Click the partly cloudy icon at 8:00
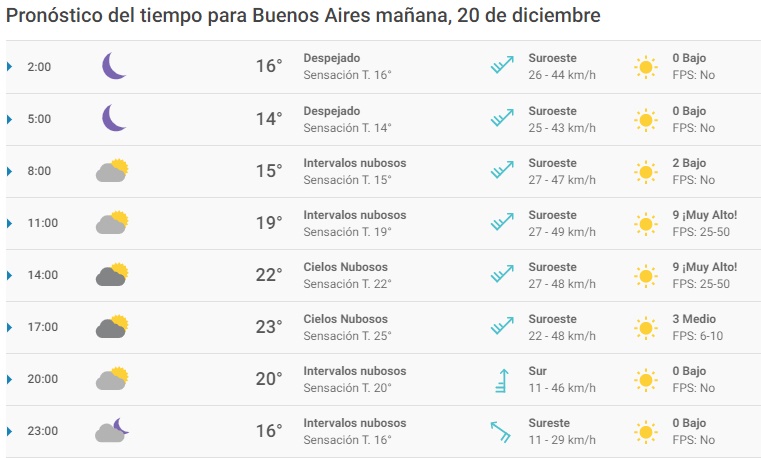The image size is (761, 458). (x=112, y=171)
